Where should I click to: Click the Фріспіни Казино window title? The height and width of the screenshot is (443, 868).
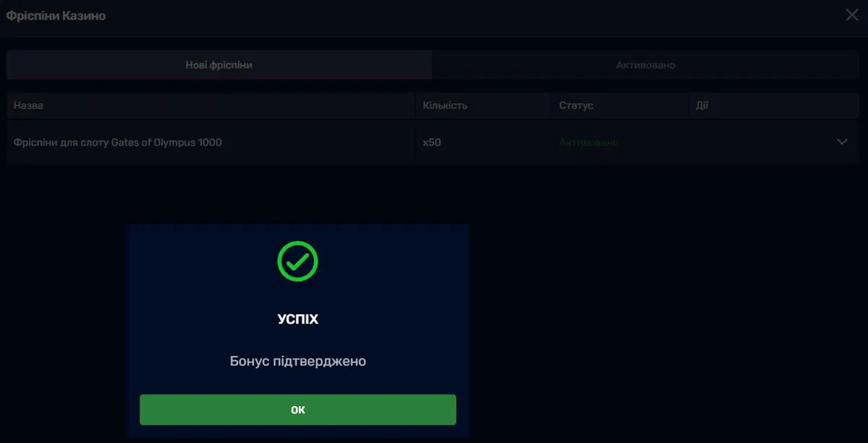[x=56, y=15]
